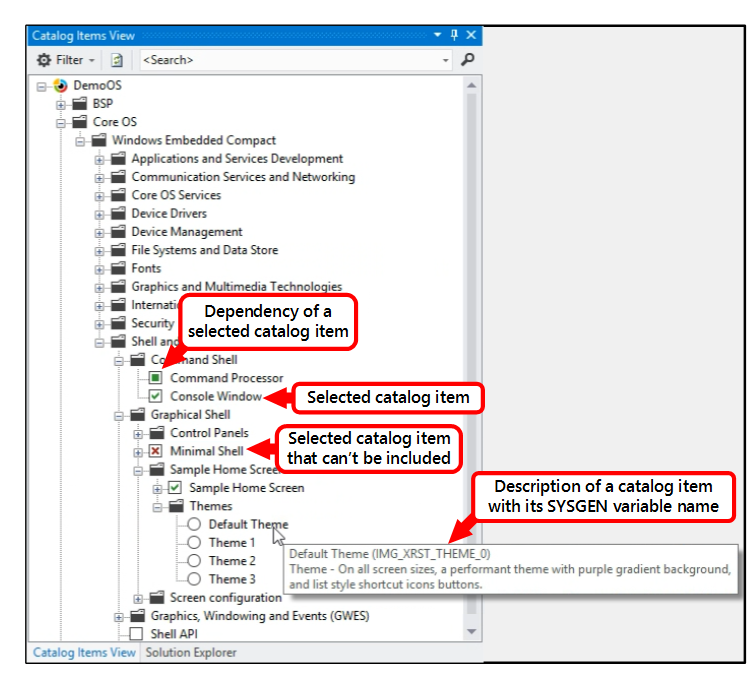Click the scrollbar up arrow
This screenshot has width=752, height=697.
tap(471, 85)
